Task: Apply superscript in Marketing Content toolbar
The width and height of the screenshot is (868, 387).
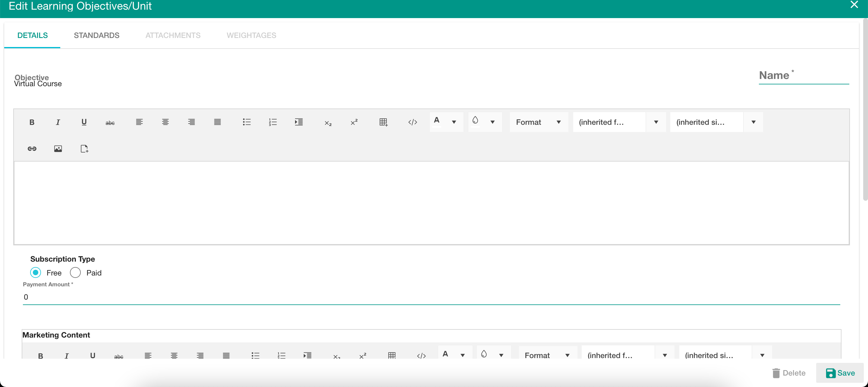Action: [363, 355]
